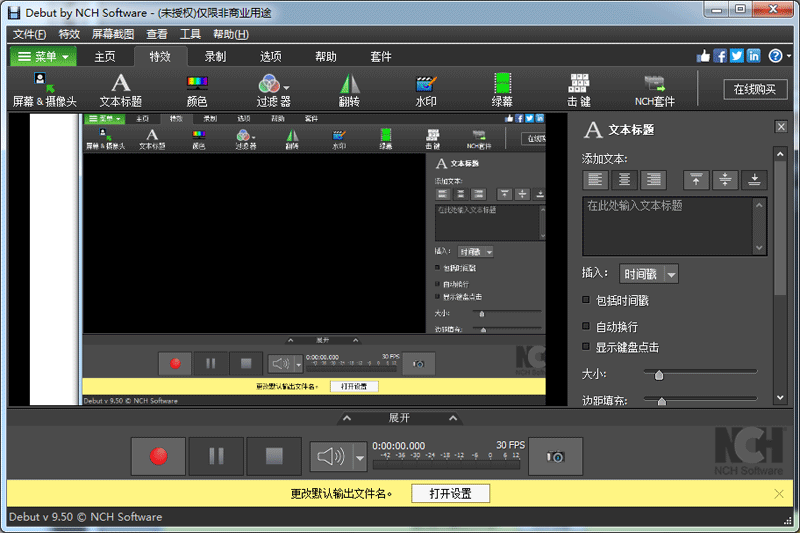Click the 打开设置 button
The width and height of the screenshot is (800, 533).
pos(451,493)
